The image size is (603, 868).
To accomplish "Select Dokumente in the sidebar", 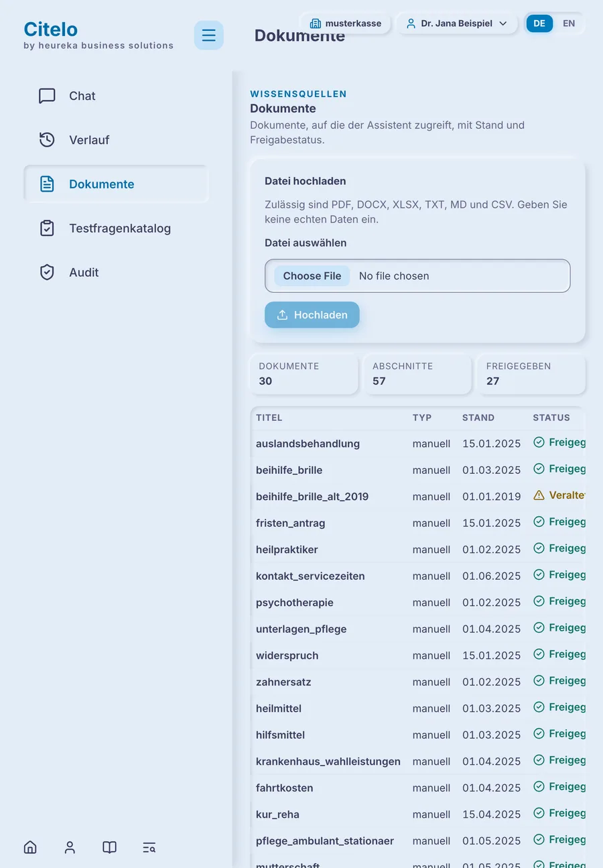I will click(x=116, y=184).
